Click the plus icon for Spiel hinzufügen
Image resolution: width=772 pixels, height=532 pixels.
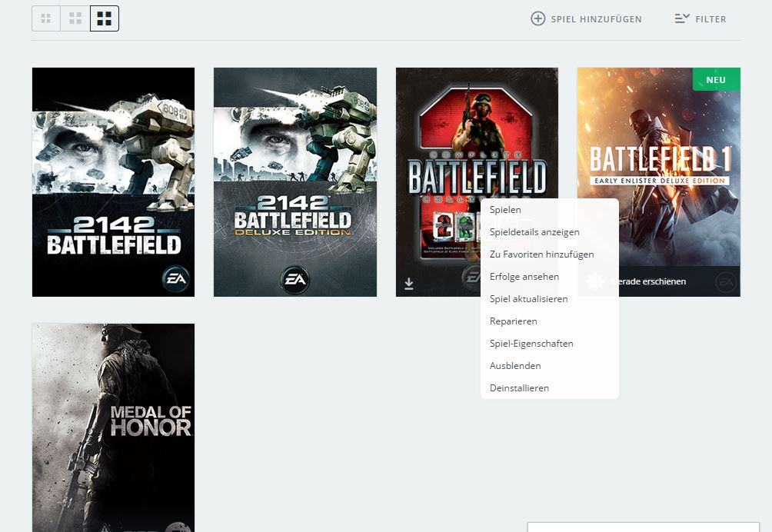click(x=537, y=18)
